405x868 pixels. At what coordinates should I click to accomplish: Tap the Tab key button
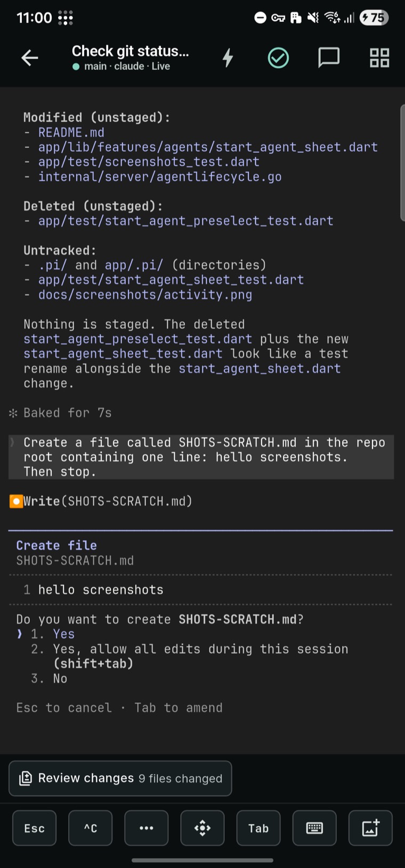[258, 828]
